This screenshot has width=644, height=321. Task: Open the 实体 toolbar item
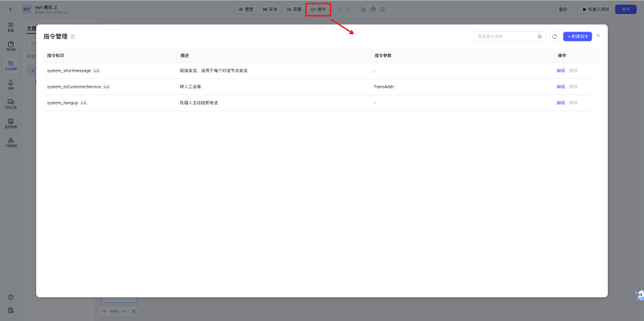270,9
